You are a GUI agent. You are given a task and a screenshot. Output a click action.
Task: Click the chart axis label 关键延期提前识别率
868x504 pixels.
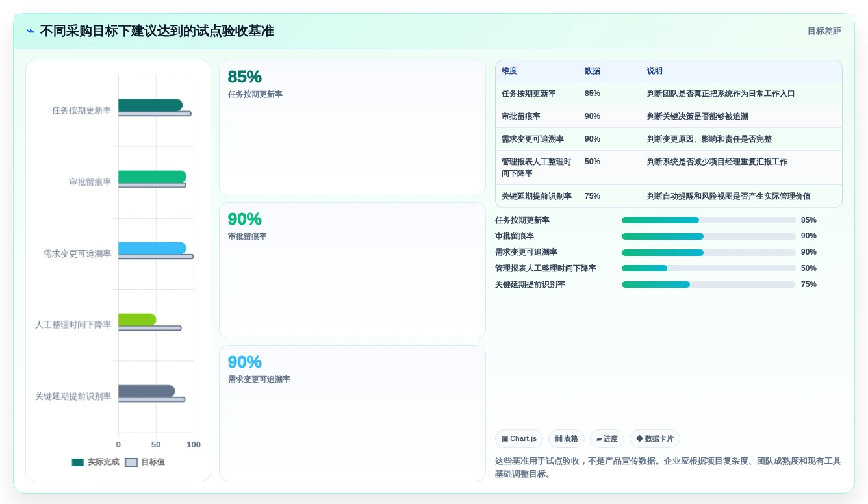click(x=73, y=396)
